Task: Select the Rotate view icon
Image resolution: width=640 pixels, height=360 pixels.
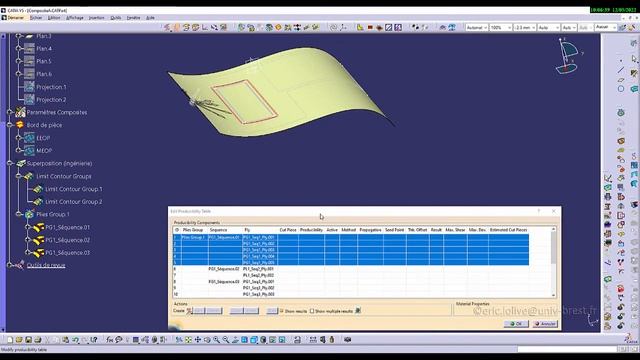Action: (207, 340)
